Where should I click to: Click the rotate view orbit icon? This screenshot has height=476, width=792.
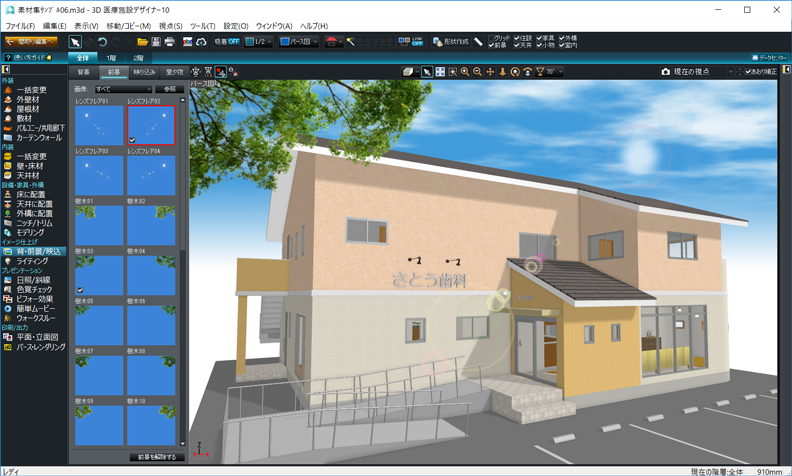(x=515, y=72)
